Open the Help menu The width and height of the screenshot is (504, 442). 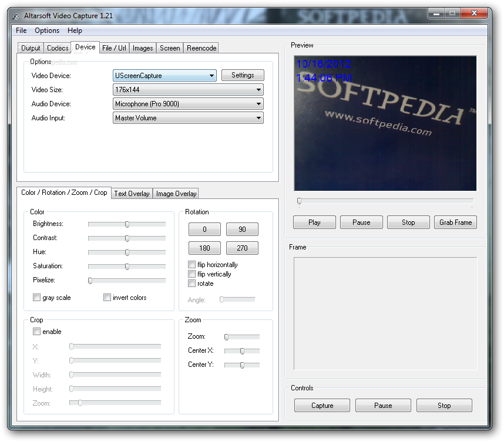pyautogui.click(x=75, y=31)
